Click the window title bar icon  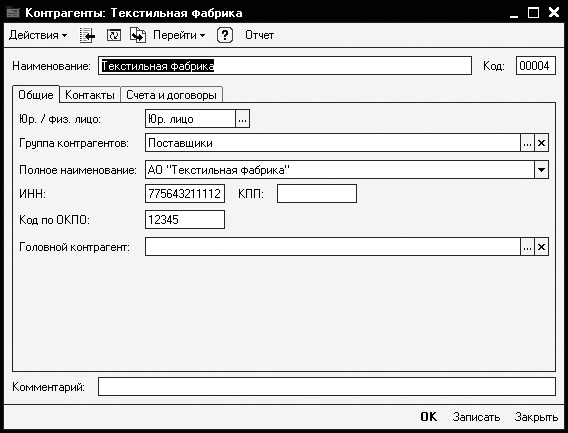coord(12,13)
